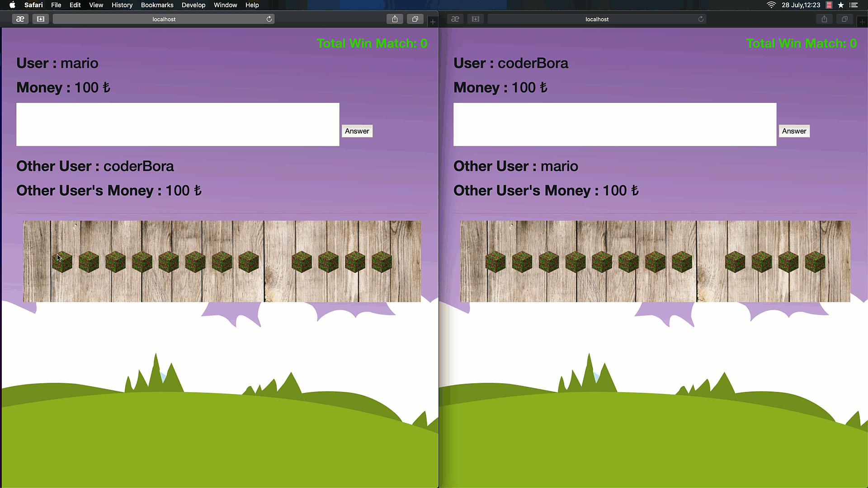
Task: Focus the localhost address bar in right window
Action: pyautogui.click(x=597, y=19)
